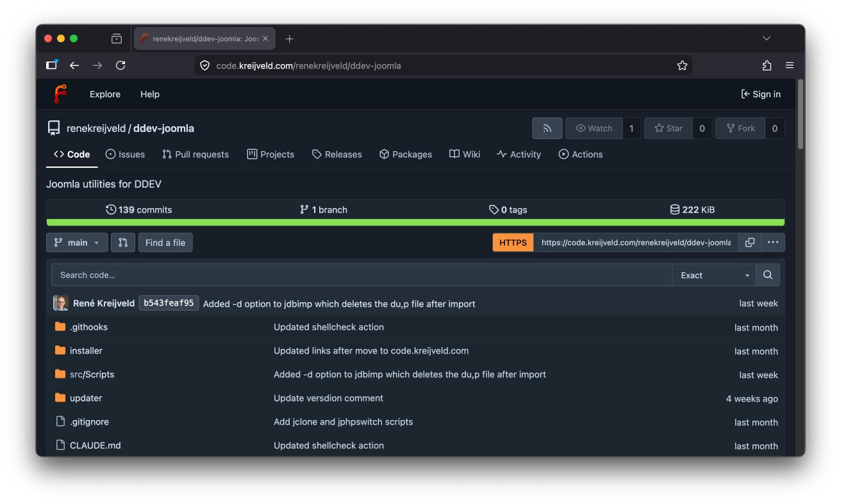Click the installer folder icon
The width and height of the screenshot is (841, 504).
pos(60,350)
